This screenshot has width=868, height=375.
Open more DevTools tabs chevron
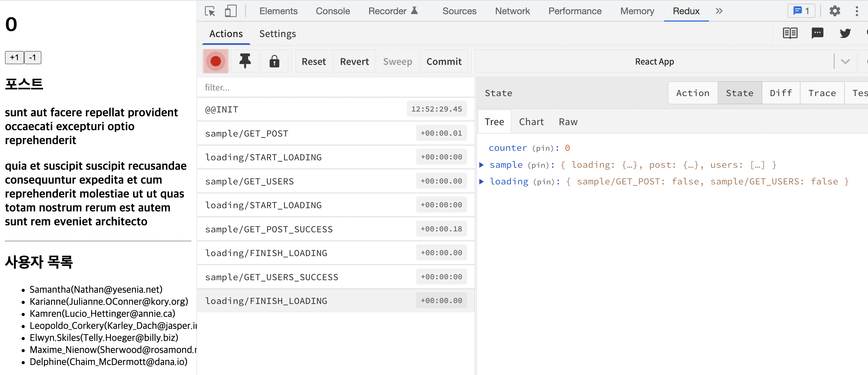pyautogui.click(x=719, y=11)
